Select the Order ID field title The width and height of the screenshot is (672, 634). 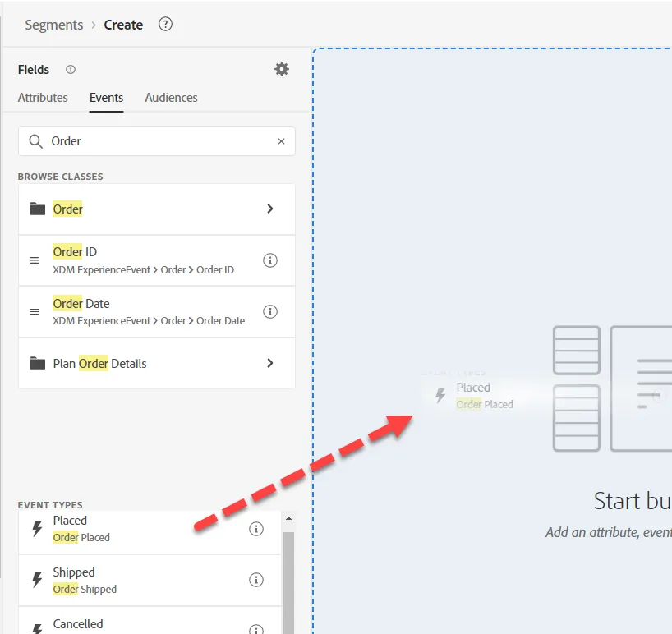[x=75, y=252]
